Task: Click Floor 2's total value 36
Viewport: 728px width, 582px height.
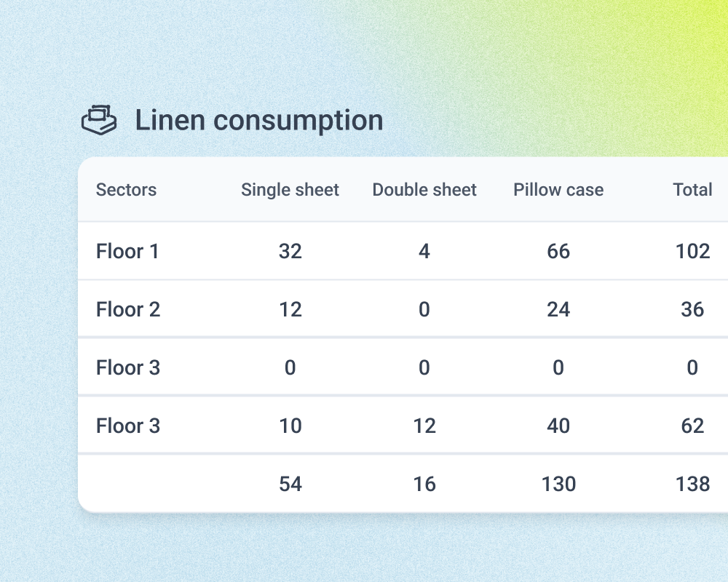Action: 692,309
